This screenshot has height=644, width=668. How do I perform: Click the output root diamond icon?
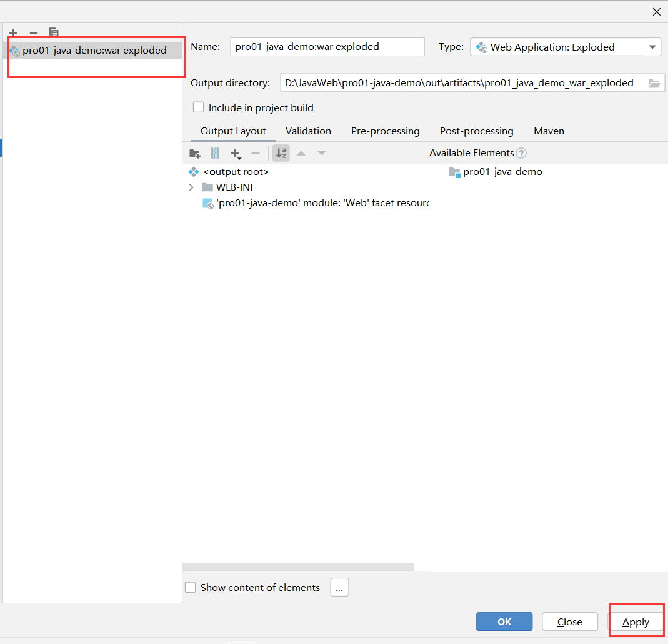click(194, 172)
